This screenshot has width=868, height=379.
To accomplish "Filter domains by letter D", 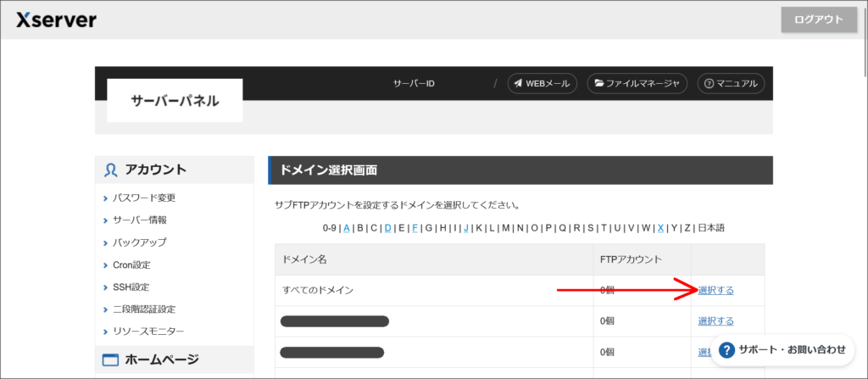I will [x=387, y=228].
